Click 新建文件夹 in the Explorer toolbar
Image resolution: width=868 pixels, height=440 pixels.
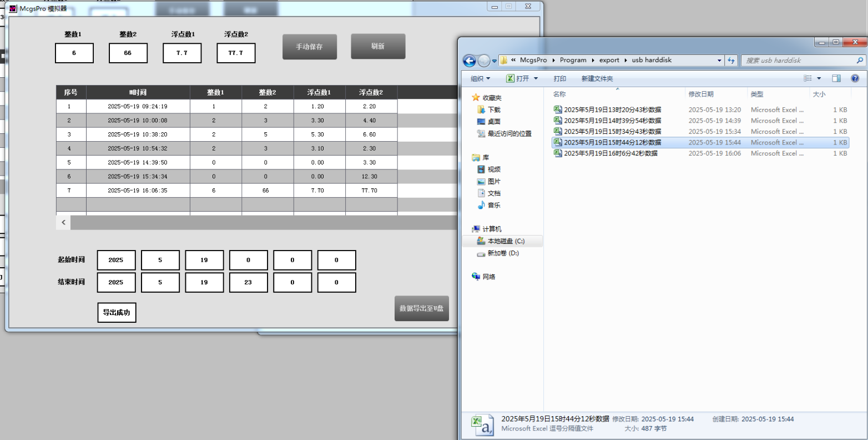pyautogui.click(x=597, y=79)
